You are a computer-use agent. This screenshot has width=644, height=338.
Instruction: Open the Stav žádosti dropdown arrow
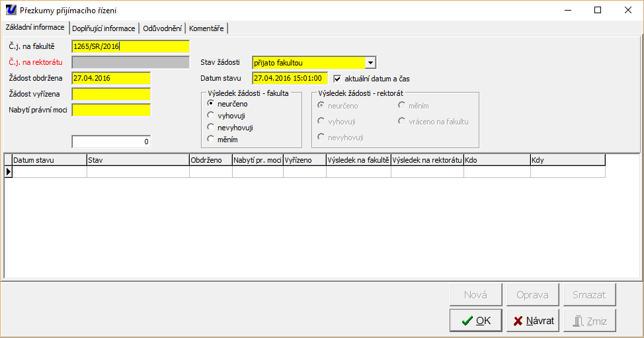point(370,63)
